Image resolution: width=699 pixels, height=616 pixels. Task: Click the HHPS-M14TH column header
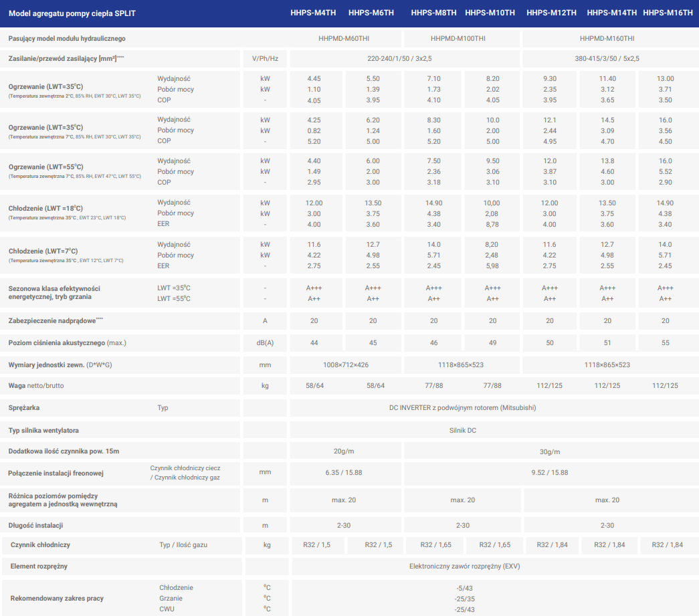[x=611, y=13]
